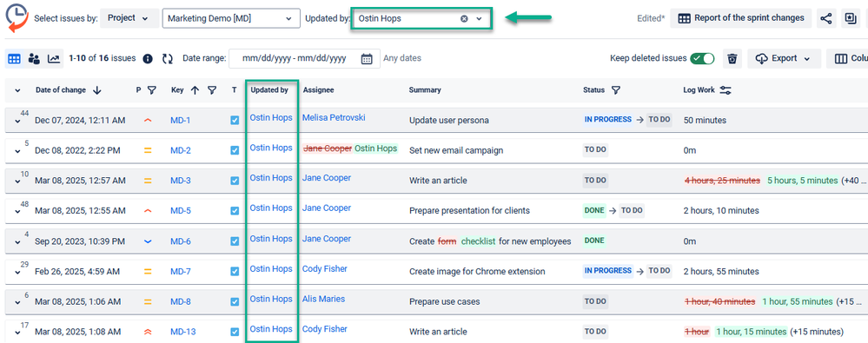Filter by priority column funnel
The image size is (868, 343).
[152, 90]
